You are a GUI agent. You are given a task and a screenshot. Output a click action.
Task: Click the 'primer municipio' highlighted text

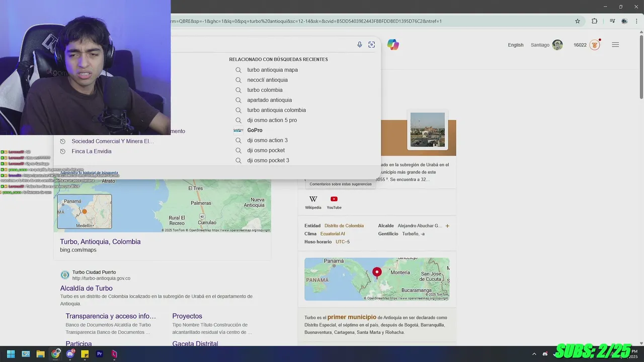click(x=352, y=317)
